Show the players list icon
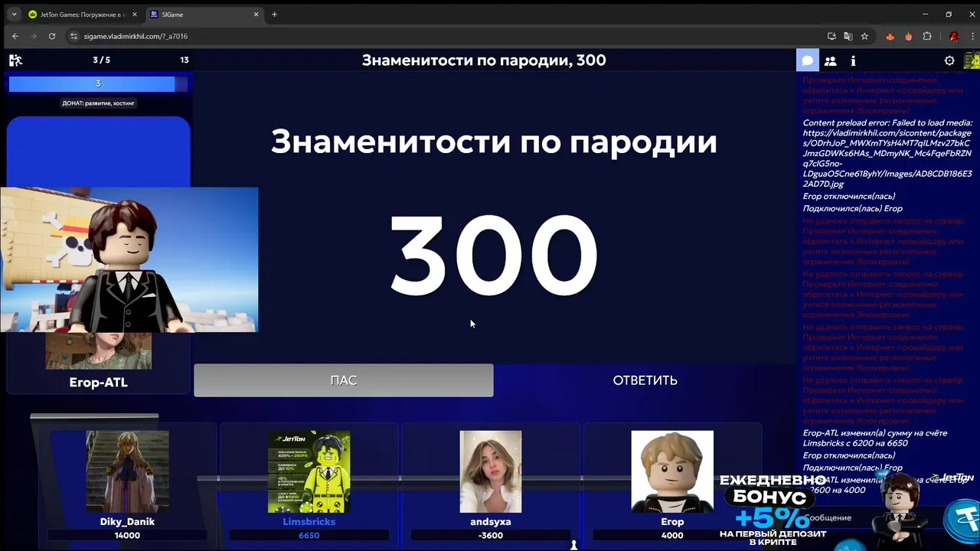This screenshot has width=980, height=551. click(830, 60)
